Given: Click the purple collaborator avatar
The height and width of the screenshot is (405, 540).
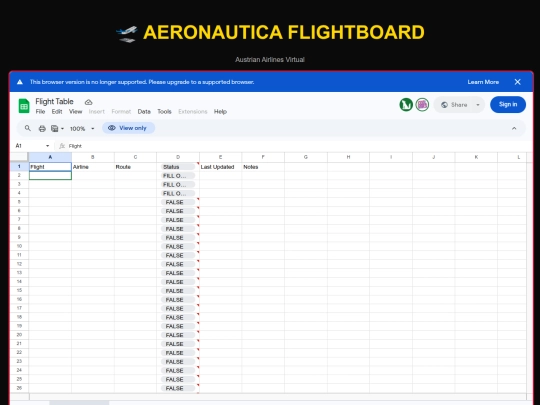Looking at the screenshot, I should coord(422,104).
